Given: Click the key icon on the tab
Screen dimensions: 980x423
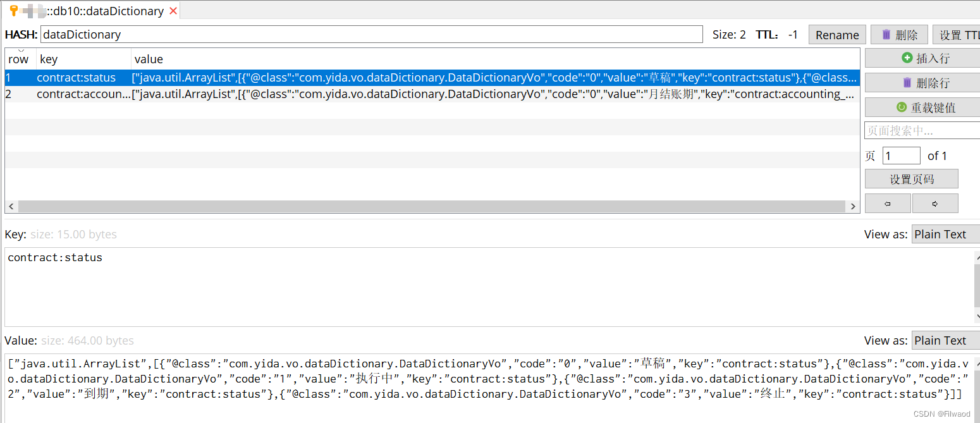Looking at the screenshot, I should (x=14, y=11).
